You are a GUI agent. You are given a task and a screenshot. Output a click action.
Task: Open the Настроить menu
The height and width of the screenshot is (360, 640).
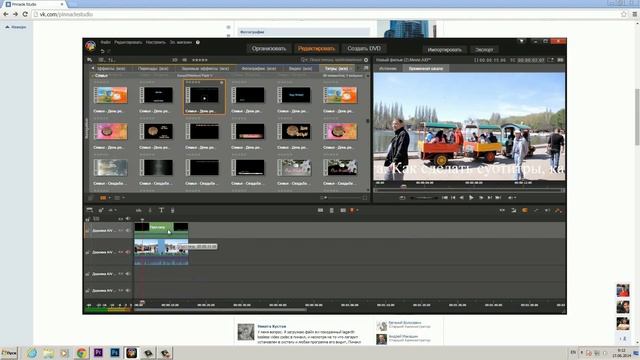(156, 42)
